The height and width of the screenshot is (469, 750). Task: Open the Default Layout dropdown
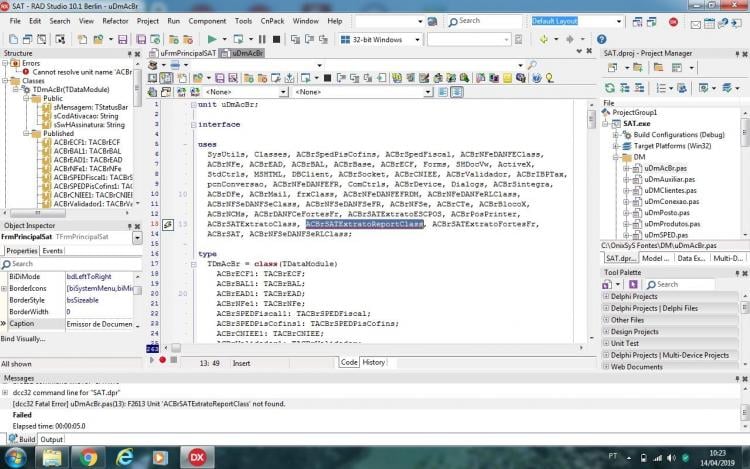tap(618, 22)
